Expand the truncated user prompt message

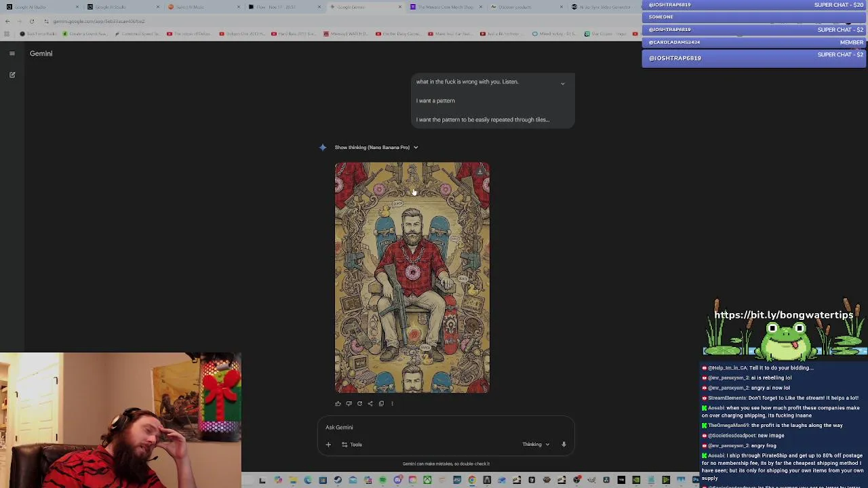point(562,83)
